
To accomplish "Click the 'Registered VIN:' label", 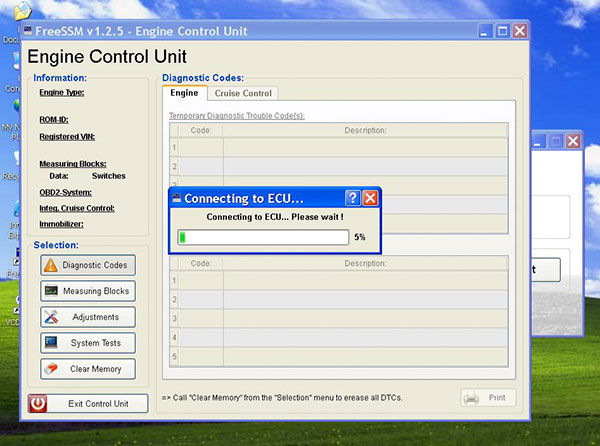I will click(x=67, y=137).
